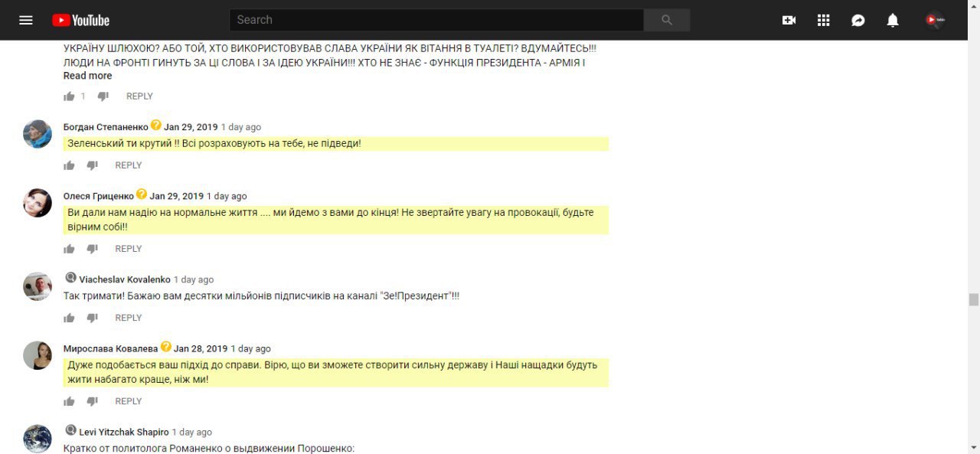Click comment text 'Ви дали нам надію на нормальне життя'
980x454 pixels.
coord(162,212)
